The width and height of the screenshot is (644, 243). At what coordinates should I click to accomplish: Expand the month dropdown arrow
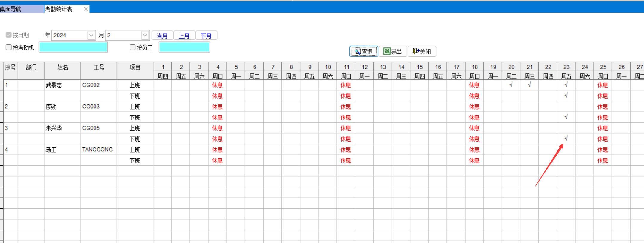click(145, 35)
